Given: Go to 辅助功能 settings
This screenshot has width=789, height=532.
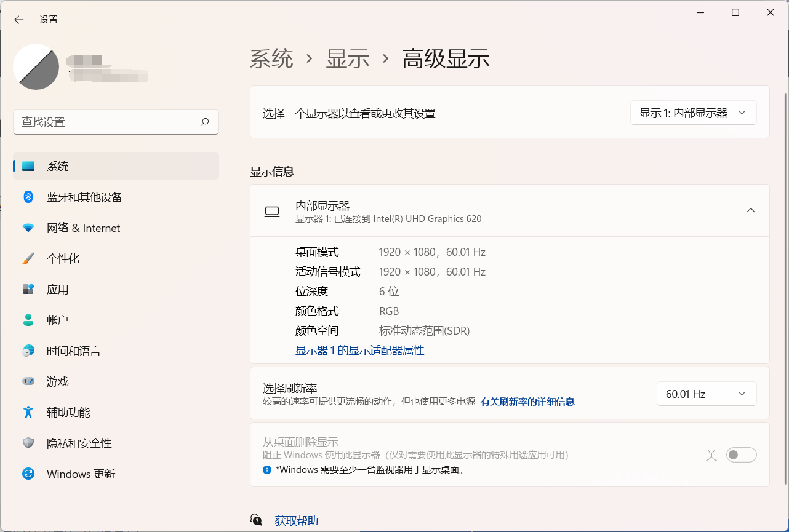Looking at the screenshot, I should 116,412.
